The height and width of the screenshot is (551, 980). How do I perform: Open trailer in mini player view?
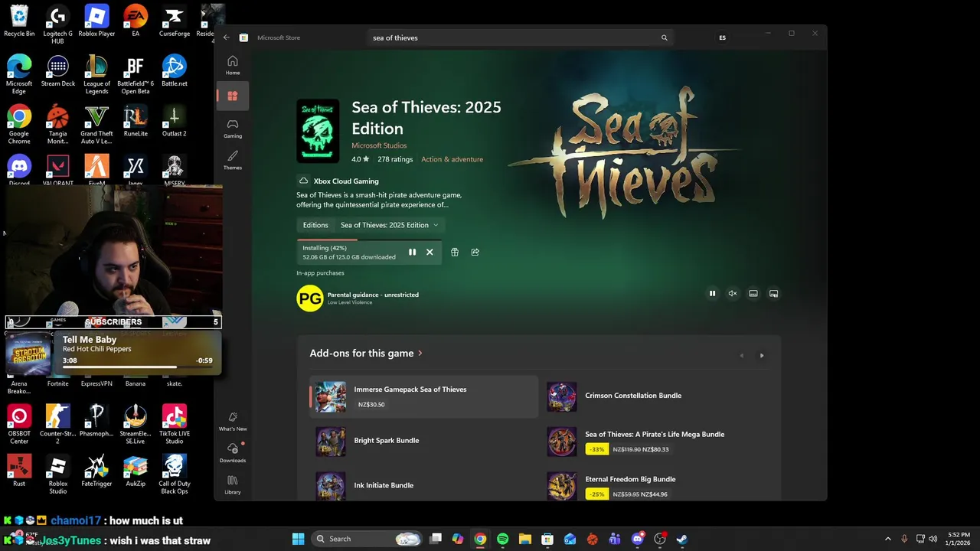pos(774,293)
